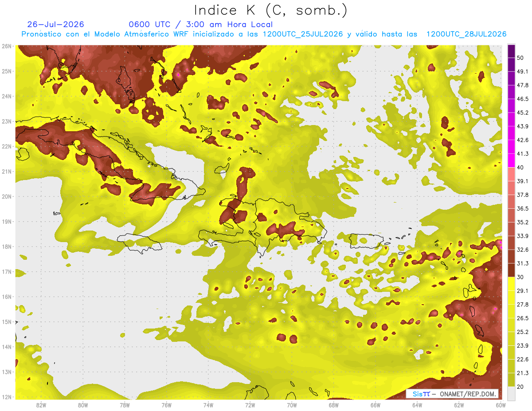Click the latitude axis label '19N'
The image size is (532, 411).
7,222
